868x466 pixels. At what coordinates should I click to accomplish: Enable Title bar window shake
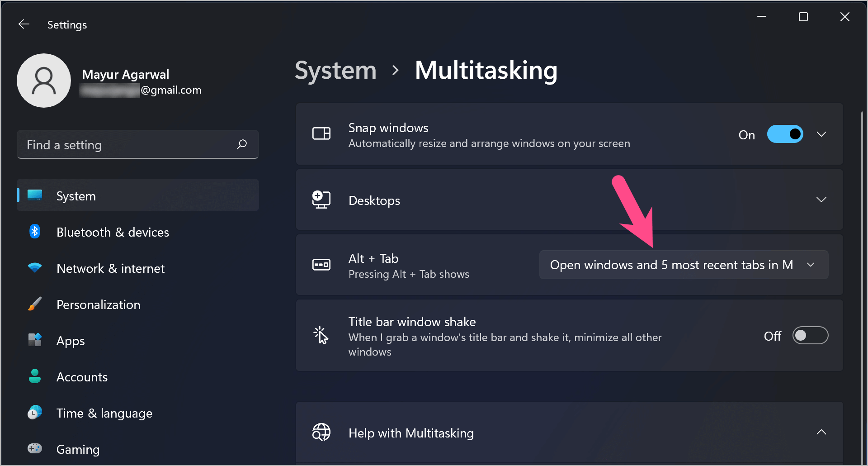tap(810, 335)
